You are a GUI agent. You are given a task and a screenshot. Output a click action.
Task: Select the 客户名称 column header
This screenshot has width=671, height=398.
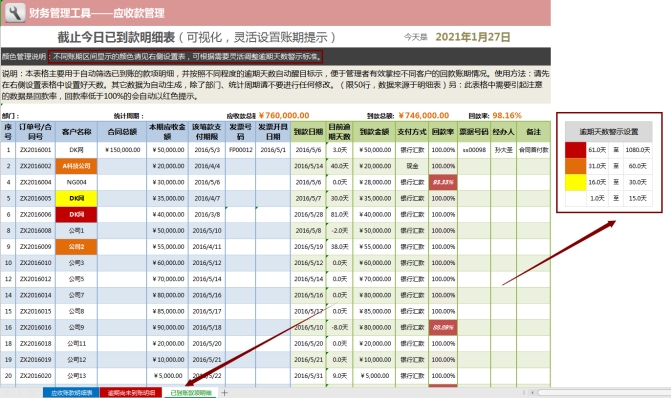pyautogui.click(x=77, y=132)
